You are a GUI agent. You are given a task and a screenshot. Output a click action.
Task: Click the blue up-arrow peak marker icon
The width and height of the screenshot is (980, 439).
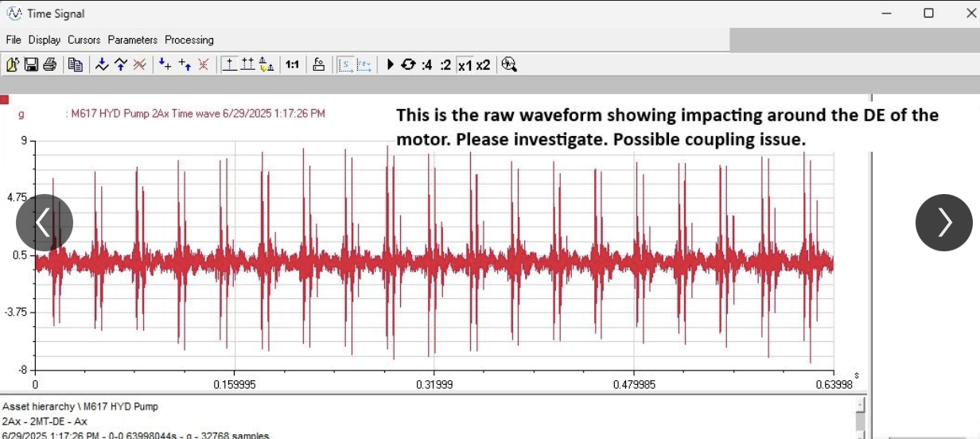pos(120,64)
